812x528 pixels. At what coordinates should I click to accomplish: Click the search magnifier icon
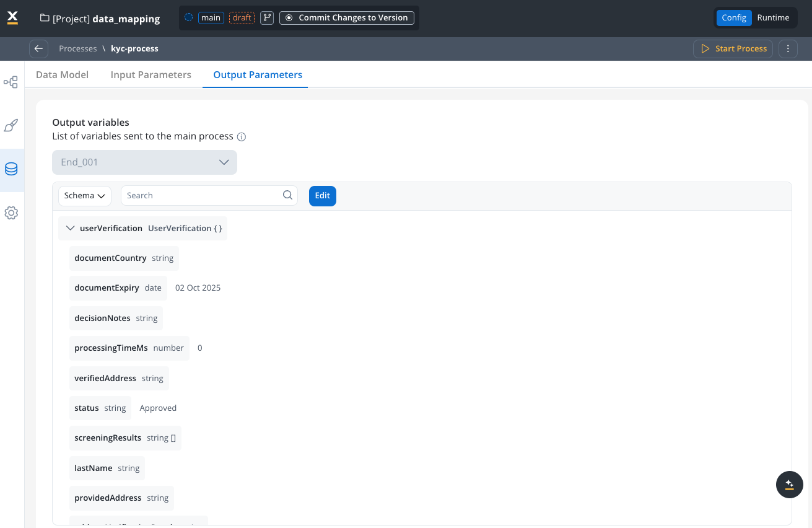[x=287, y=195]
